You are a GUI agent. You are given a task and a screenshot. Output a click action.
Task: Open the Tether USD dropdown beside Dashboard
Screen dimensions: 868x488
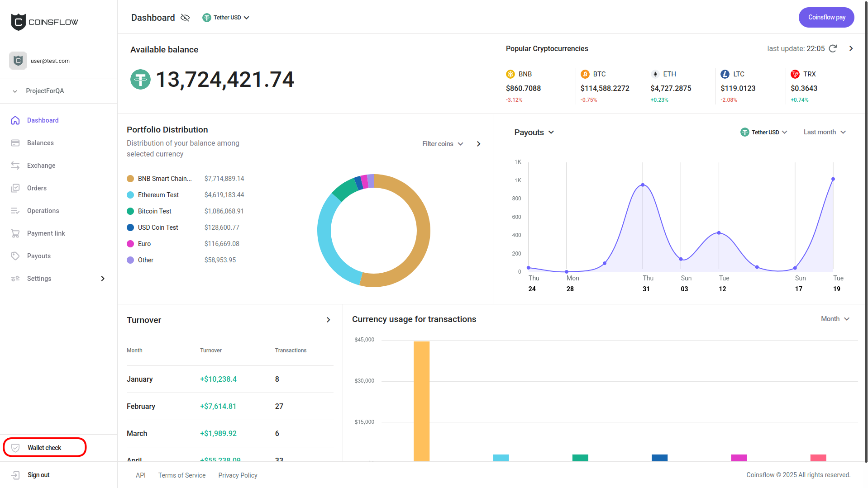tap(226, 18)
